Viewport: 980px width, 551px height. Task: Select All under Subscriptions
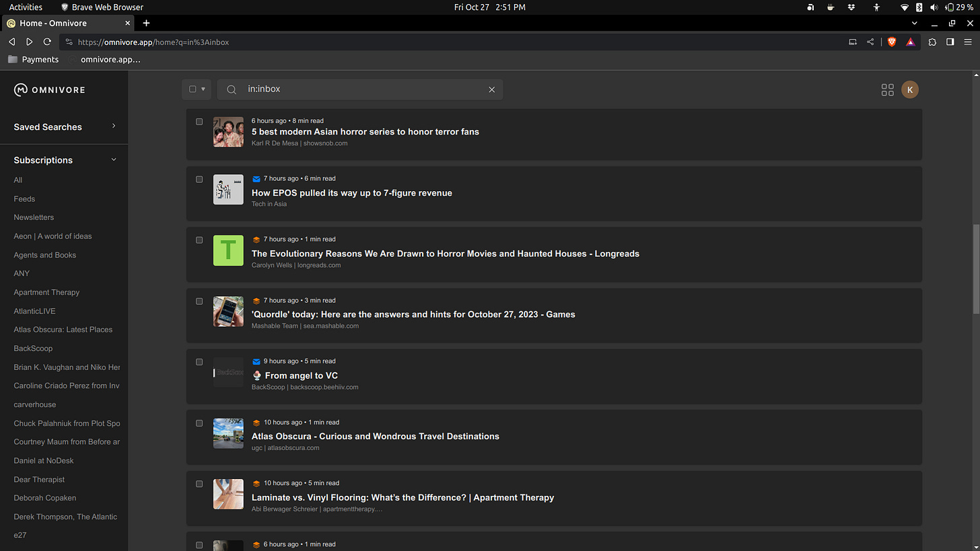point(18,180)
